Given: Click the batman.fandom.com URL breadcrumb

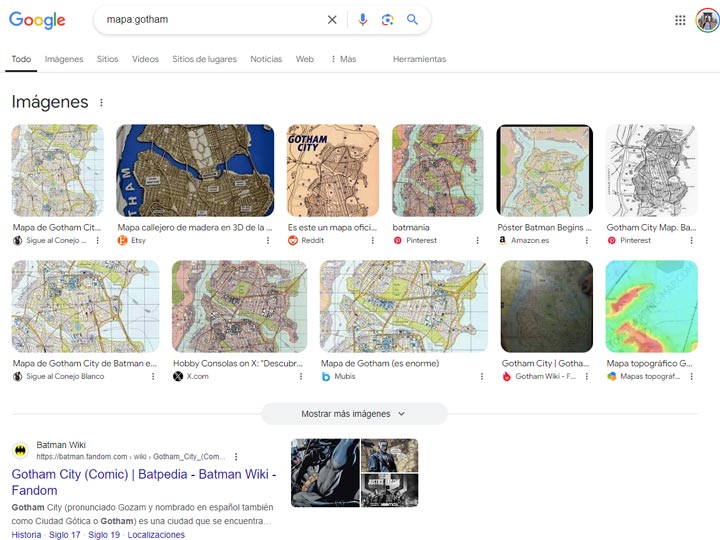Looking at the screenshot, I should 131,457.
